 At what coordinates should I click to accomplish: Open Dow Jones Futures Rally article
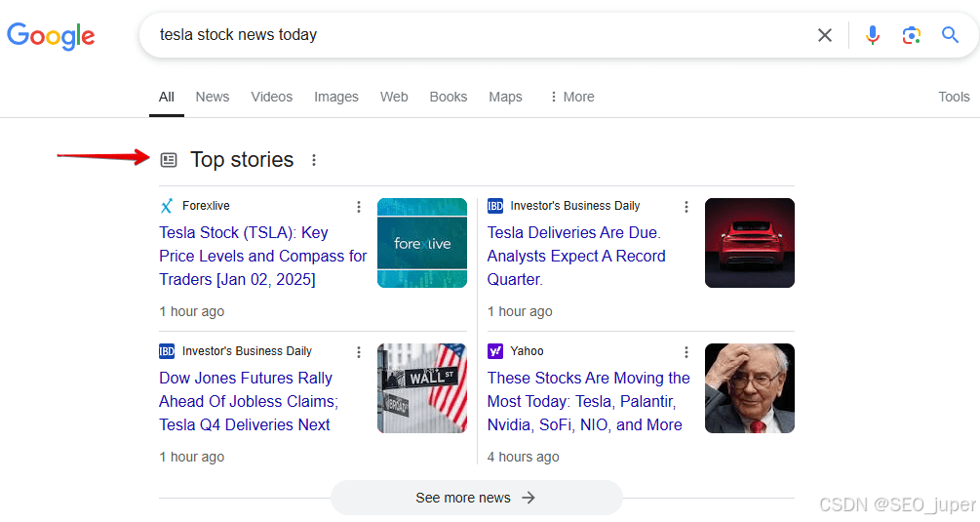[249, 402]
